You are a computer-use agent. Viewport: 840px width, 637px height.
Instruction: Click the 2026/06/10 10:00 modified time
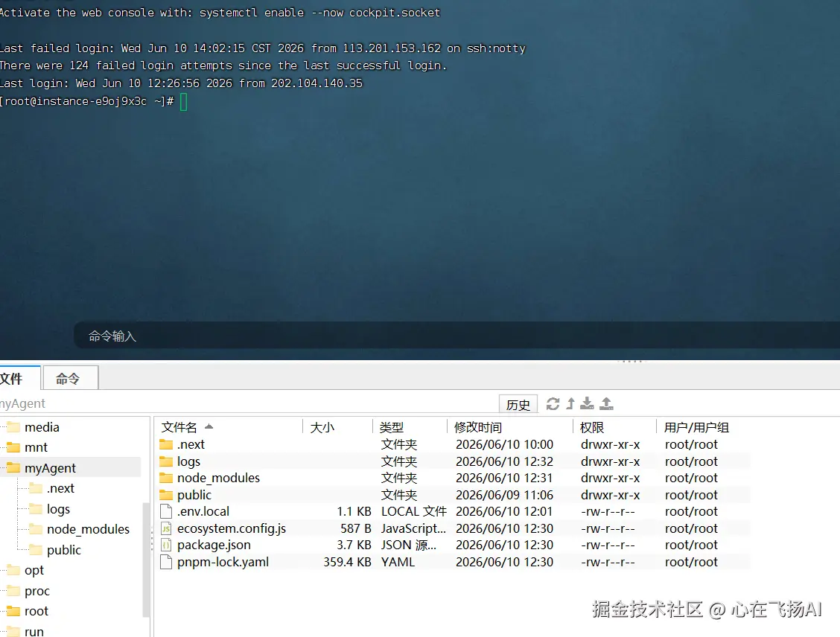click(505, 444)
